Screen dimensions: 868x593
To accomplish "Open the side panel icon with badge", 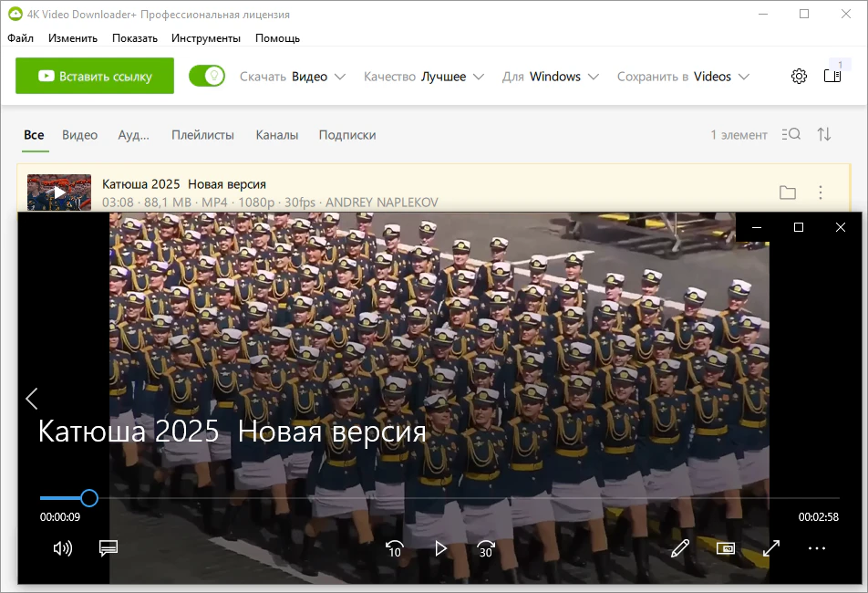I will [832, 76].
